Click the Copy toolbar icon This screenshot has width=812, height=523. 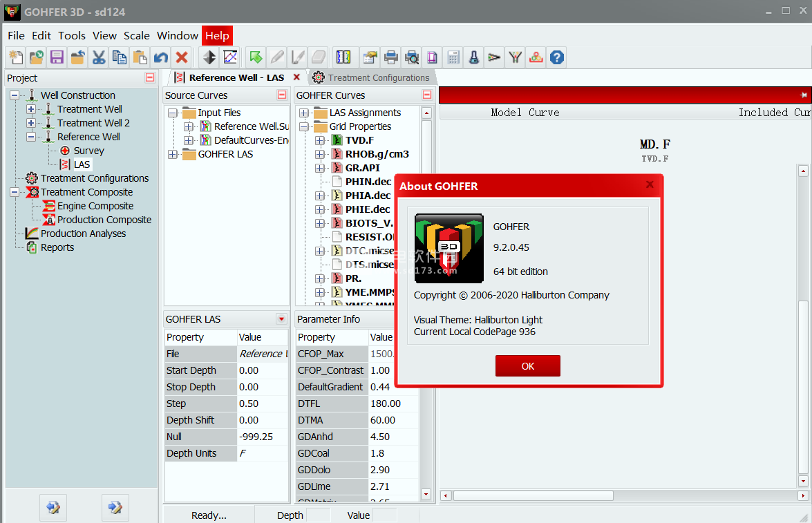(x=119, y=57)
